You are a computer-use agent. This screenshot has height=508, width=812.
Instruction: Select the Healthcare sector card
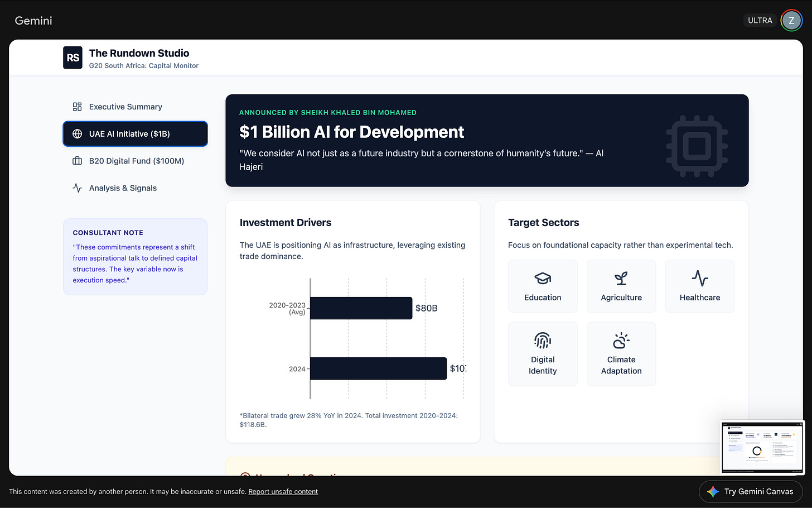[700, 286]
